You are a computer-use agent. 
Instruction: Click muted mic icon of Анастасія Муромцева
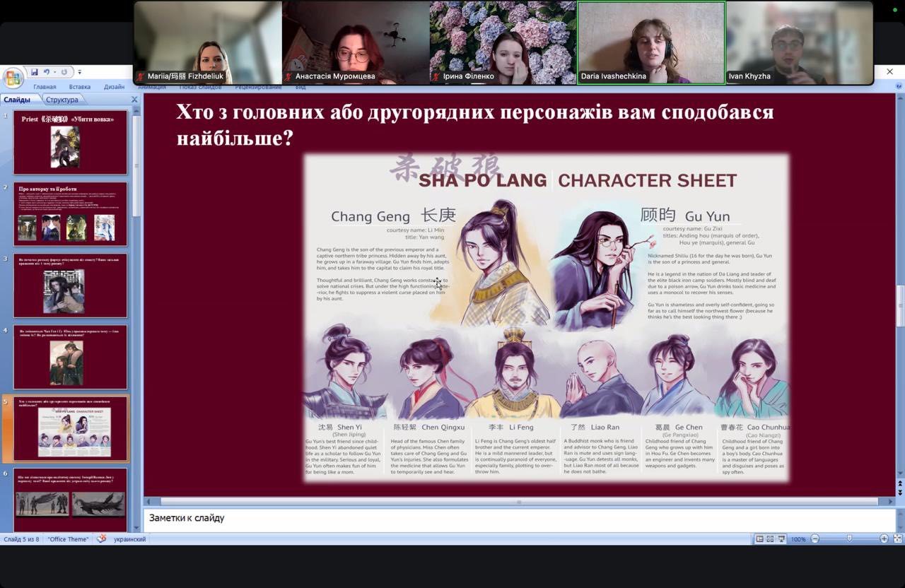(288, 76)
